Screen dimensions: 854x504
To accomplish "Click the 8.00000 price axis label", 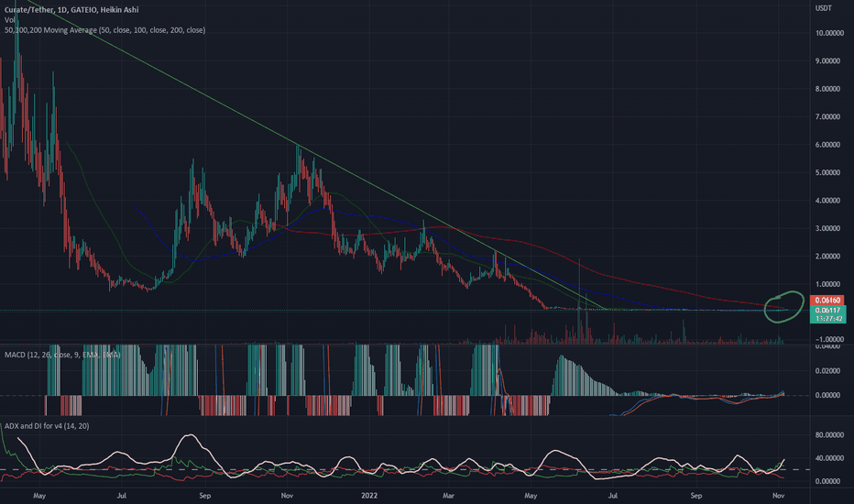I will pos(827,89).
